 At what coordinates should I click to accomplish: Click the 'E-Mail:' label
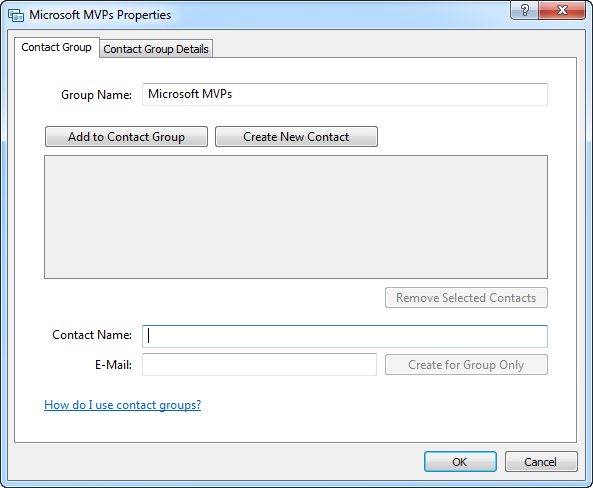coord(113,365)
